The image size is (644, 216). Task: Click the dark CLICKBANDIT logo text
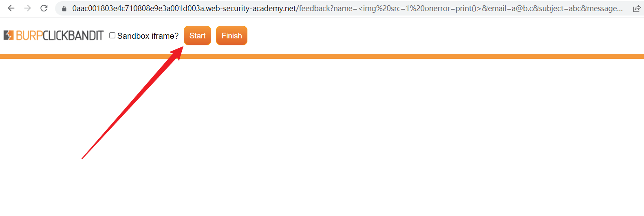(73, 36)
